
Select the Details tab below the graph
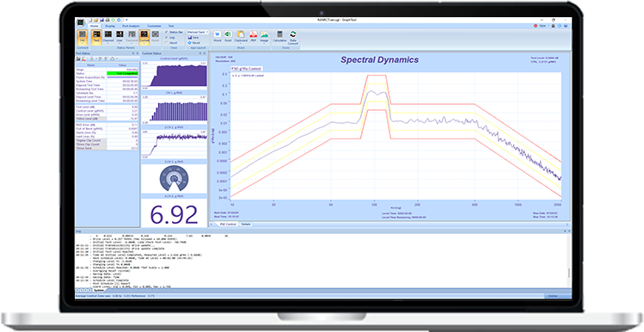246,224
